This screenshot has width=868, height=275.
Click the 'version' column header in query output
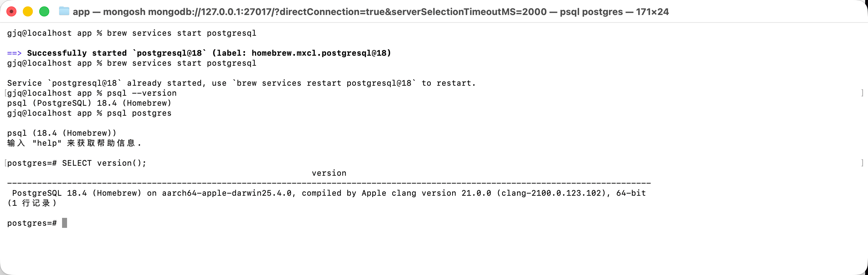coord(329,173)
